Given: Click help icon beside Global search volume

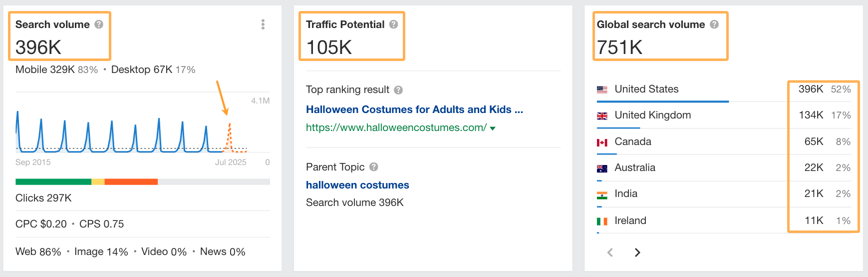Looking at the screenshot, I should (714, 24).
